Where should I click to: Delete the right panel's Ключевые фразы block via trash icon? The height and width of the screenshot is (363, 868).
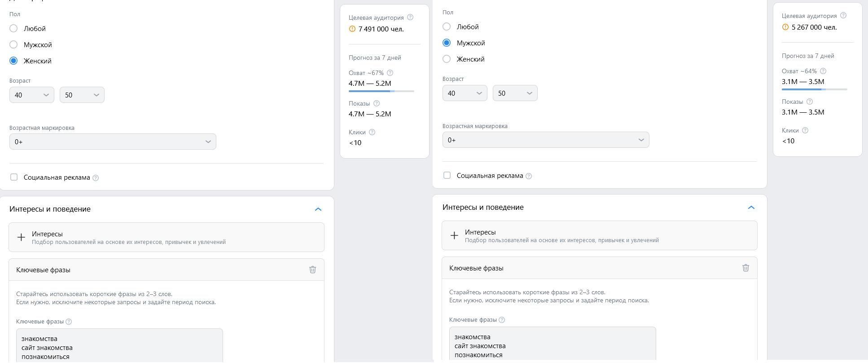(745, 268)
